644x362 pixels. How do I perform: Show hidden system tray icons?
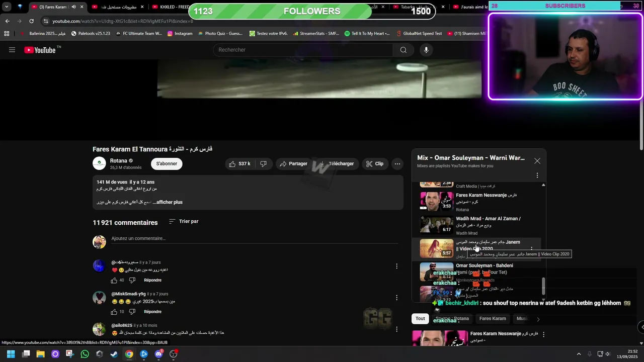[579, 354]
